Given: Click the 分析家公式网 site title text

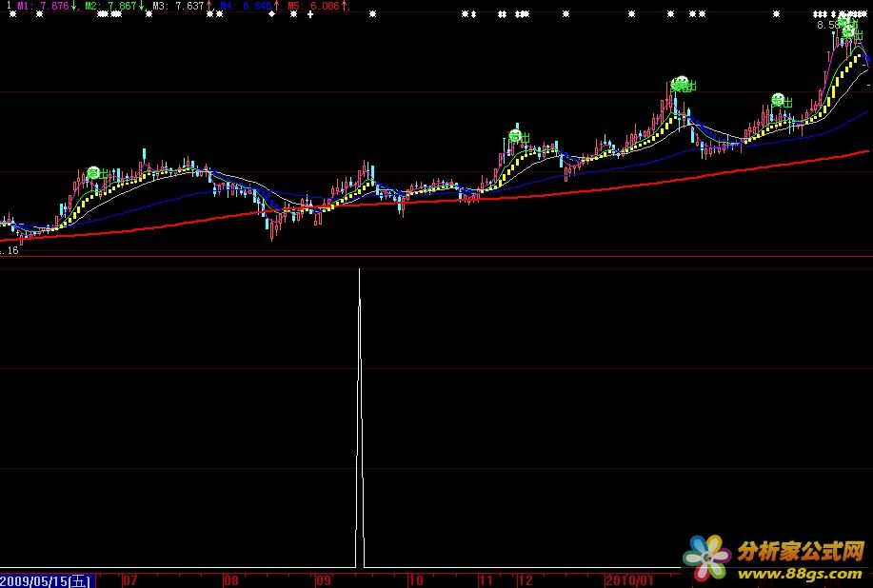Looking at the screenshot, I should 800,552.
